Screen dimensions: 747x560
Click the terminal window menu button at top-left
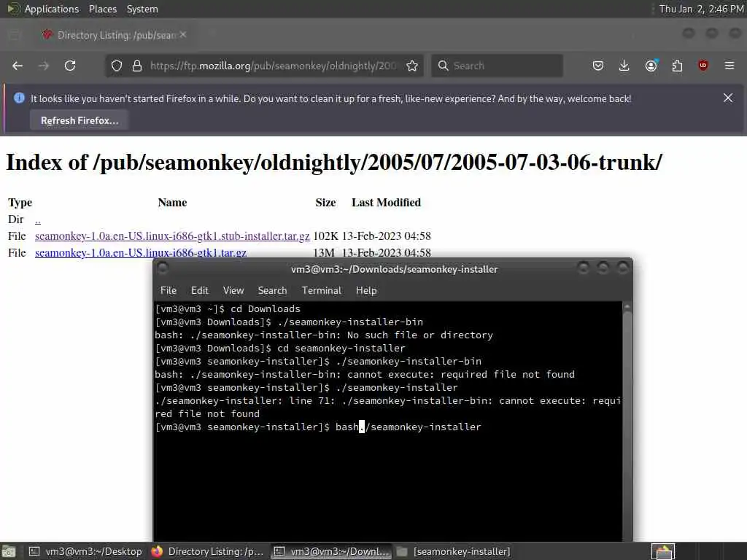[x=163, y=268]
